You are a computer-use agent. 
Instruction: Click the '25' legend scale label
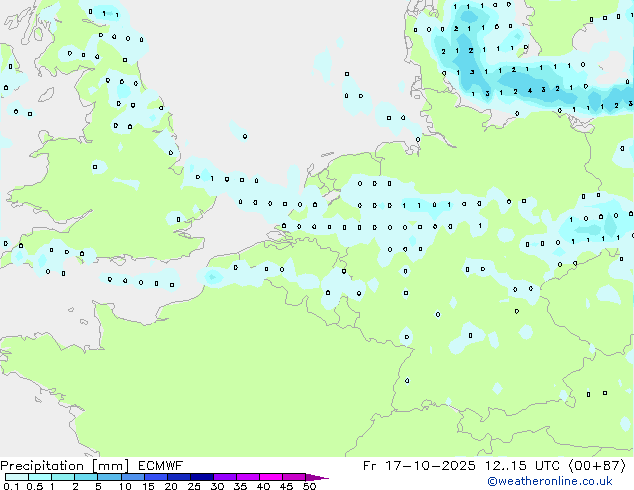click(x=194, y=486)
